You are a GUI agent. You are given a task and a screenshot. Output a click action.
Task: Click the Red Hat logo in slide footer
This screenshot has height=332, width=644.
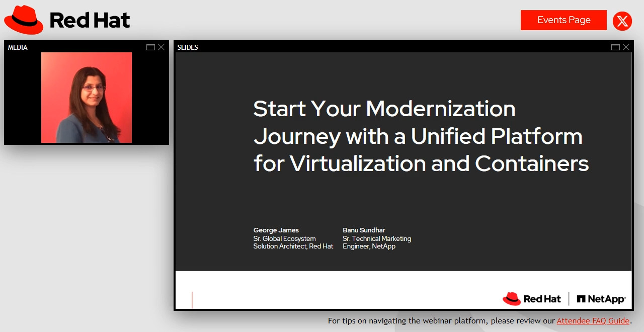531,299
